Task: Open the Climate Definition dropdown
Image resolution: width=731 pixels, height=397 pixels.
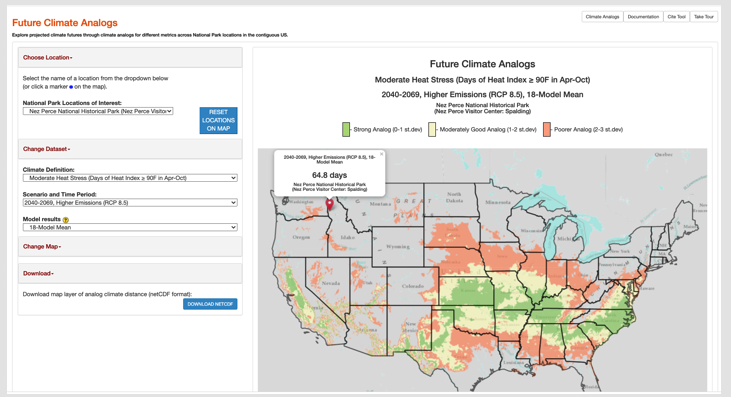Action: [130, 178]
